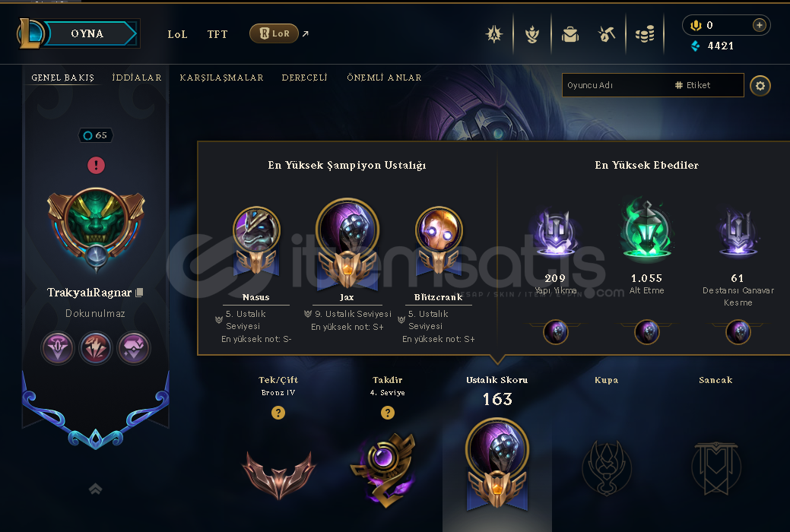Viewport: 790px width, 532px height.
Task: Click the red exclamation alert icon
Action: [97, 165]
